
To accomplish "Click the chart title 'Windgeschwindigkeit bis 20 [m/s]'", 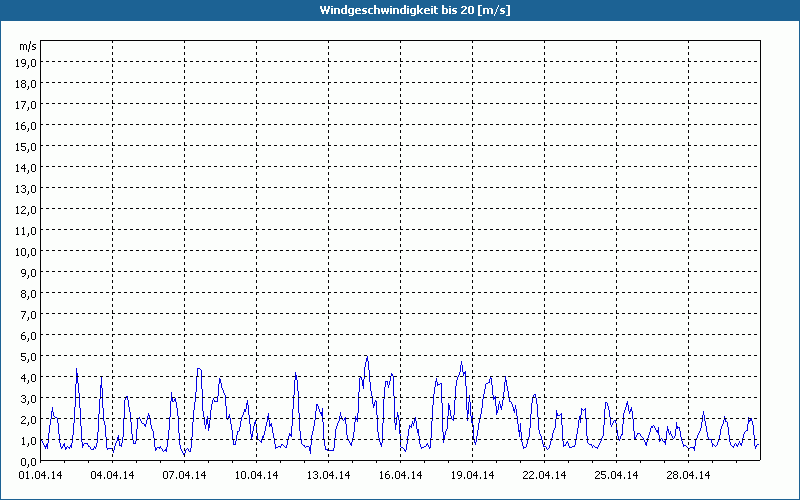I will 415,10.
